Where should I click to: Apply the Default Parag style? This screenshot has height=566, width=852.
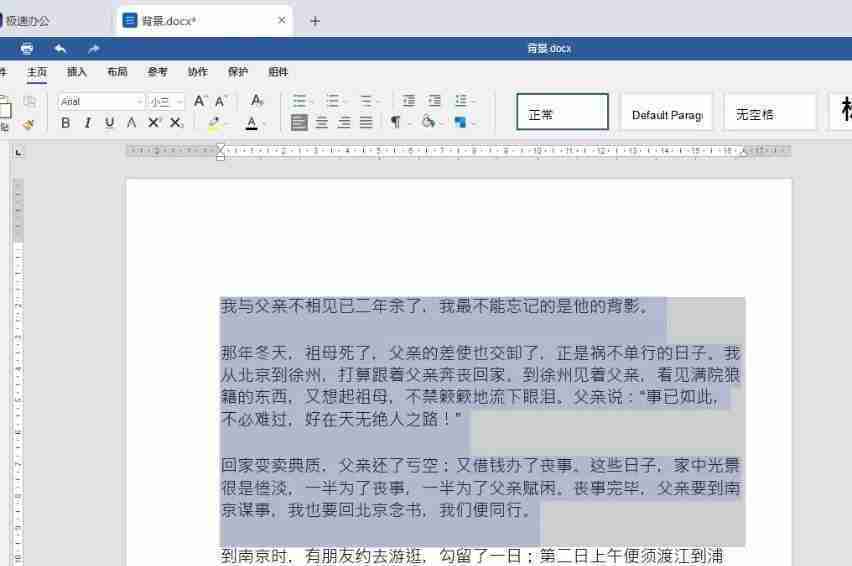667,112
